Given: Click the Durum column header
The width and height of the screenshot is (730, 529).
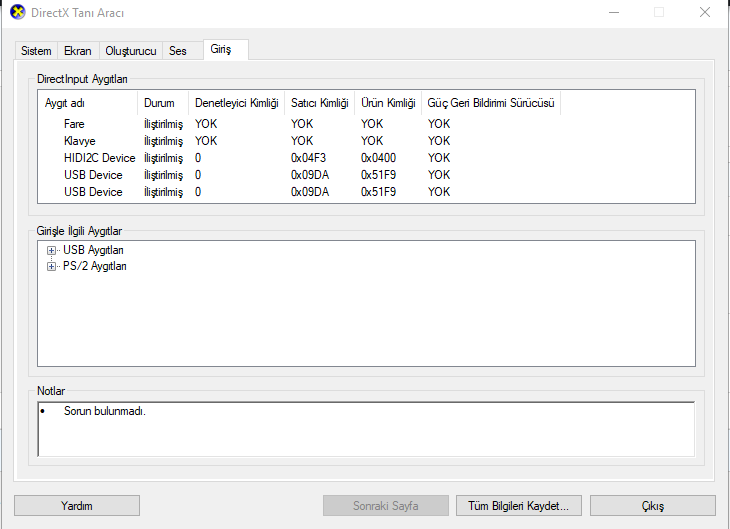Looking at the screenshot, I should [x=159, y=103].
